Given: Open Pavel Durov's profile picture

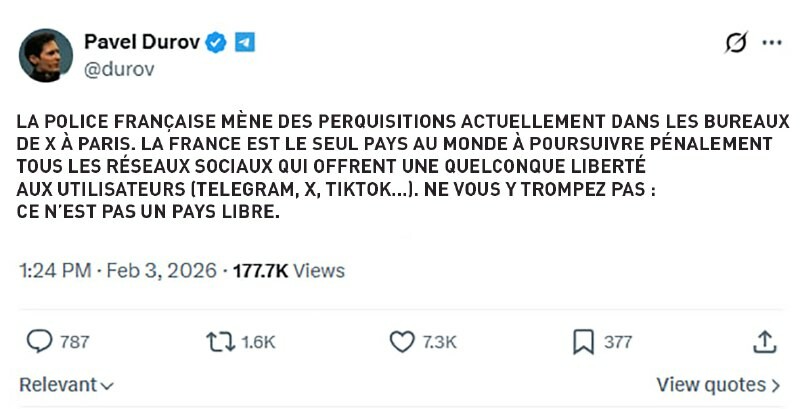Looking at the screenshot, I should pyautogui.click(x=45, y=55).
